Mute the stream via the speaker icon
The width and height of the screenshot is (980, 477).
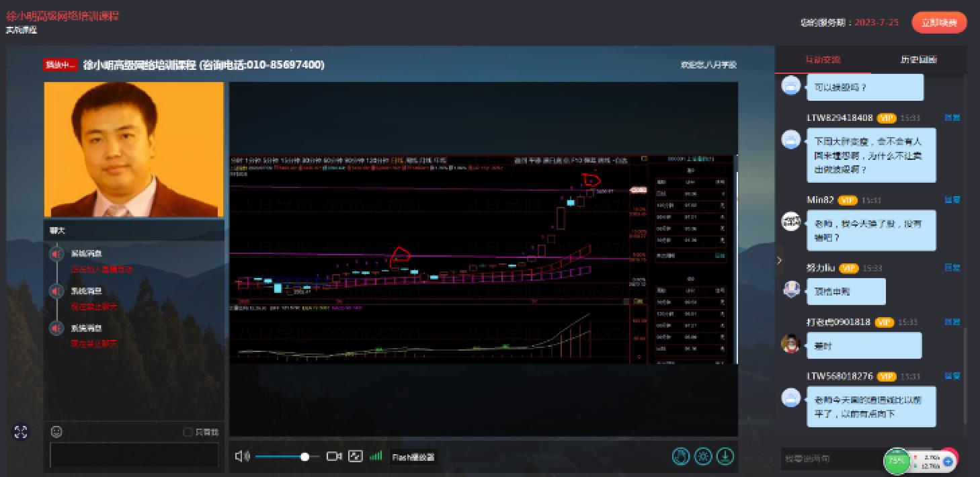point(242,457)
